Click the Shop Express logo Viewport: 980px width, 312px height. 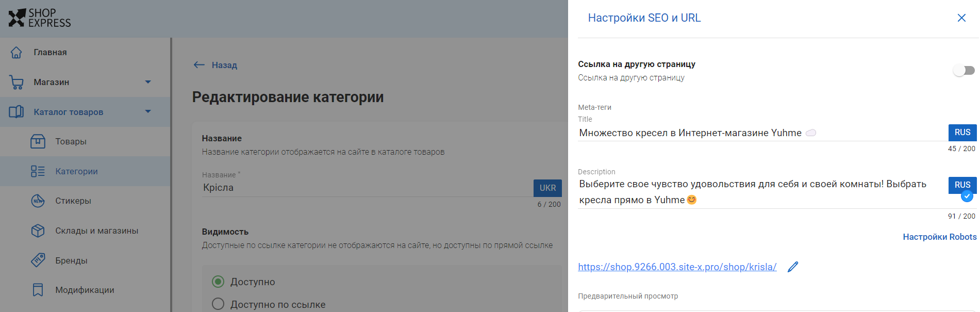point(40,18)
